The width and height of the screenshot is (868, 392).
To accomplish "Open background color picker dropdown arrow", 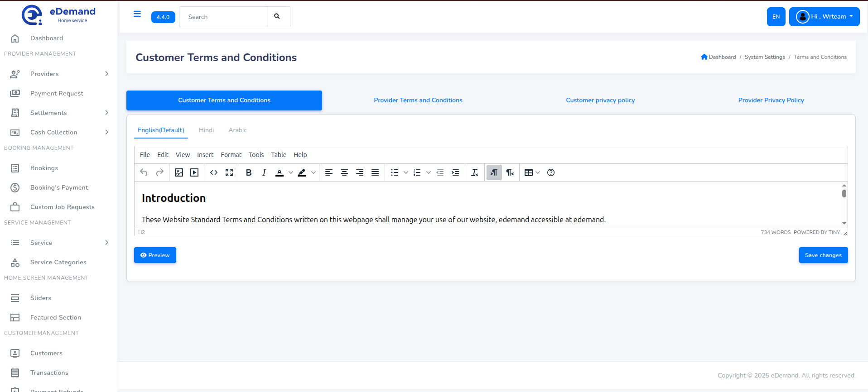I will tap(313, 172).
